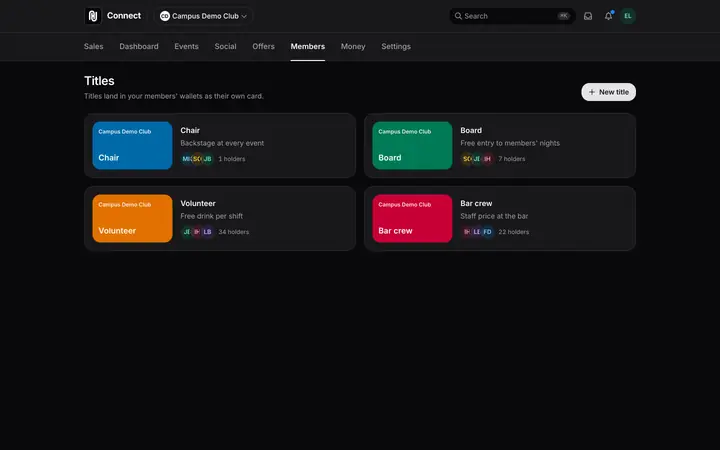
Task: Open the Events tab
Action: tap(186, 46)
